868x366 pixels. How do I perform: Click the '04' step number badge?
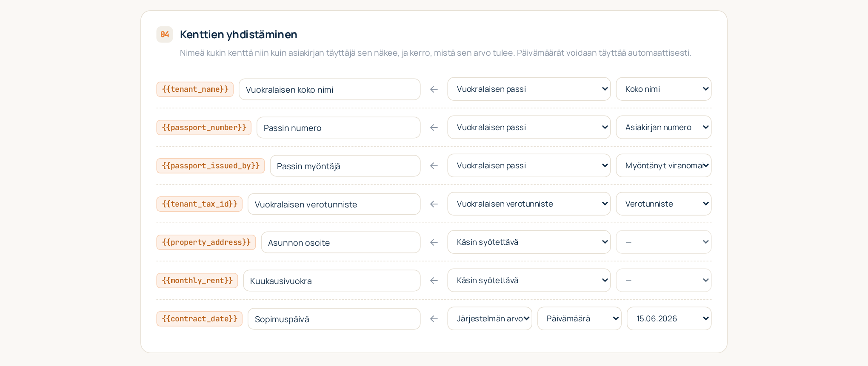pyautogui.click(x=165, y=34)
